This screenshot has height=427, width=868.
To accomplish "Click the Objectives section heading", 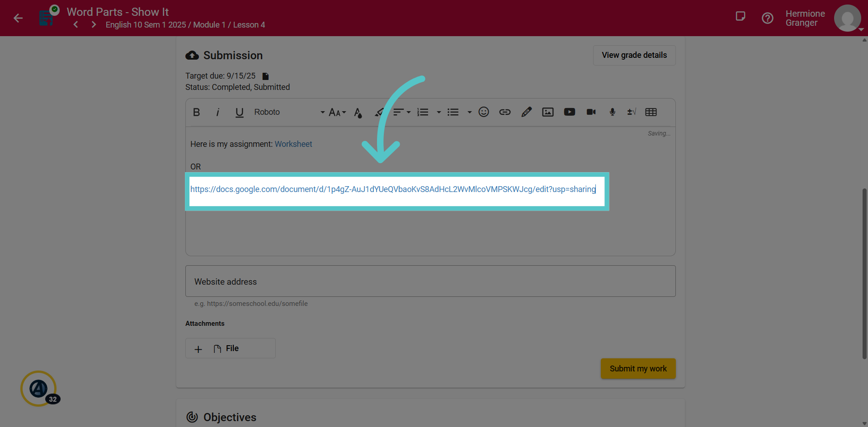I will pos(230,417).
